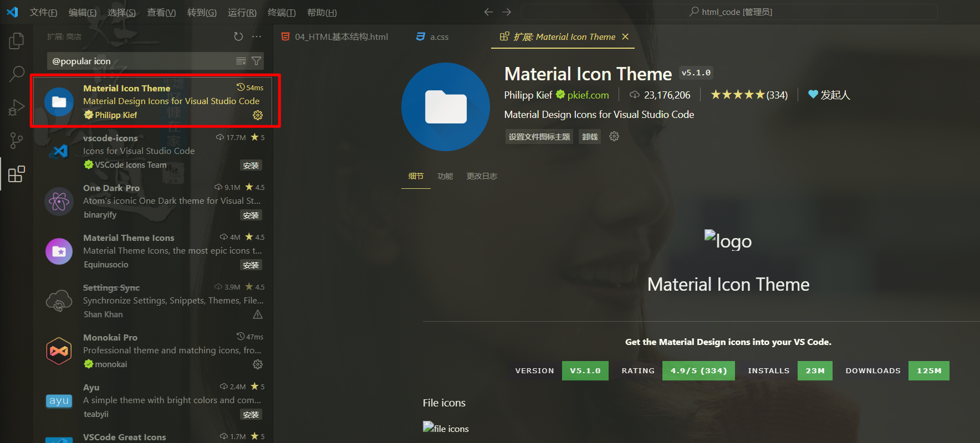
Task: Select vscode-icons extension in list
Action: coord(154,151)
